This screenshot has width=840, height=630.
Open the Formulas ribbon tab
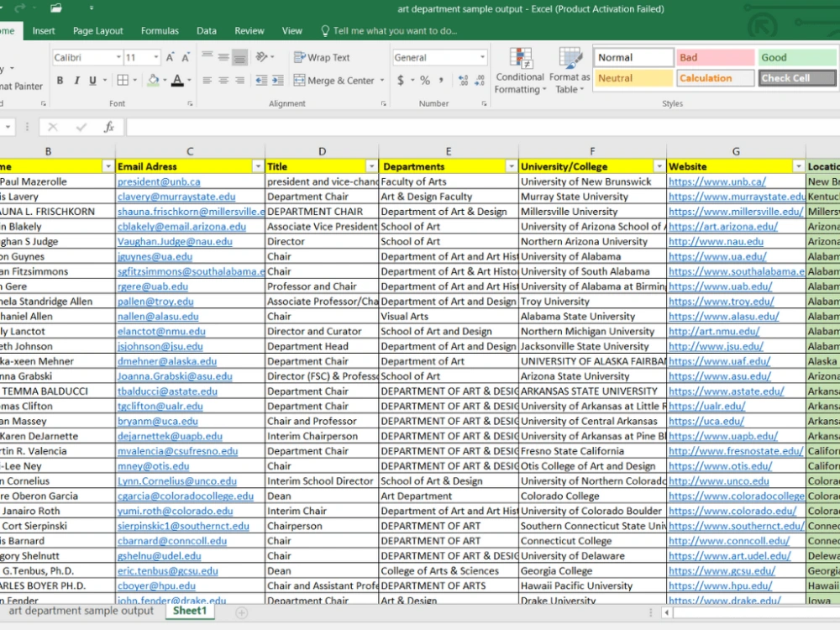point(160,31)
